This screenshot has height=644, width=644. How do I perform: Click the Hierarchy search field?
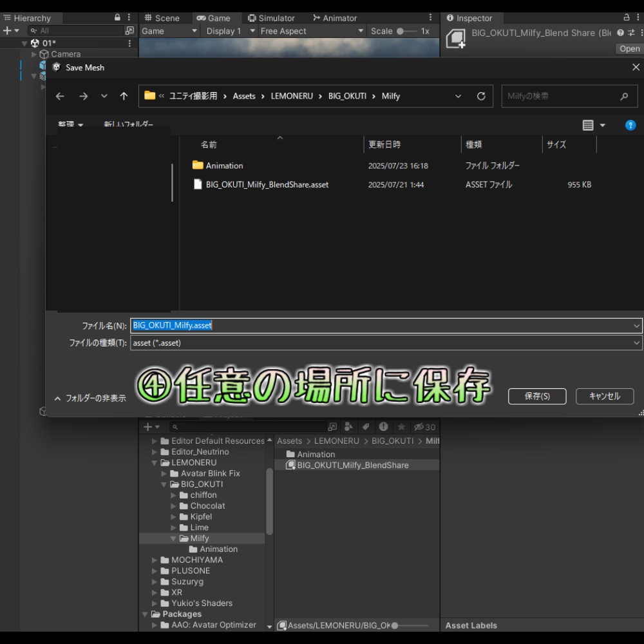[x=77, y=31]
